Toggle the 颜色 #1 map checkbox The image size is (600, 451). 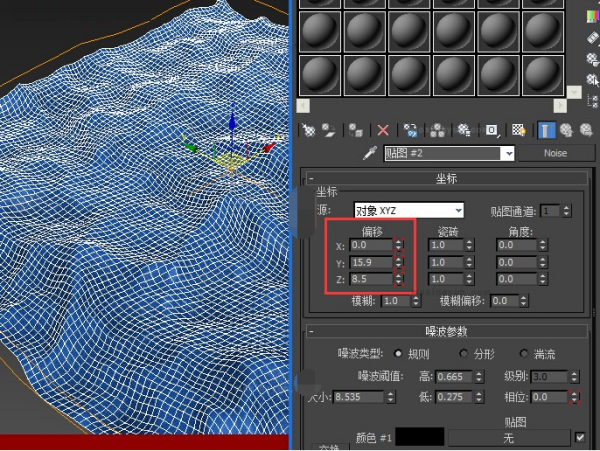point(580,437)
